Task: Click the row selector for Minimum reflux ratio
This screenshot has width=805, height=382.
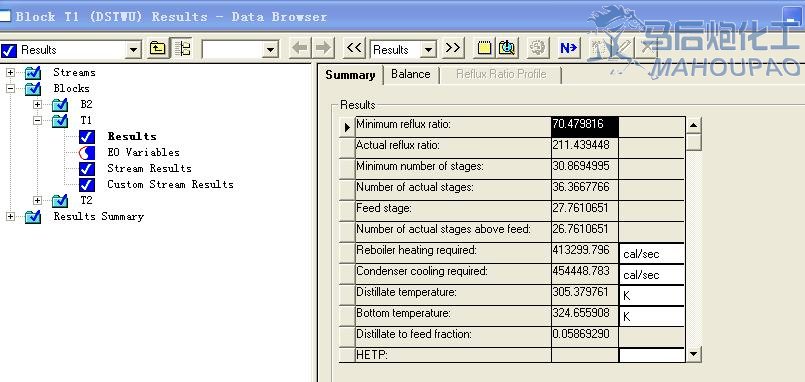Action: pos(348,127)
